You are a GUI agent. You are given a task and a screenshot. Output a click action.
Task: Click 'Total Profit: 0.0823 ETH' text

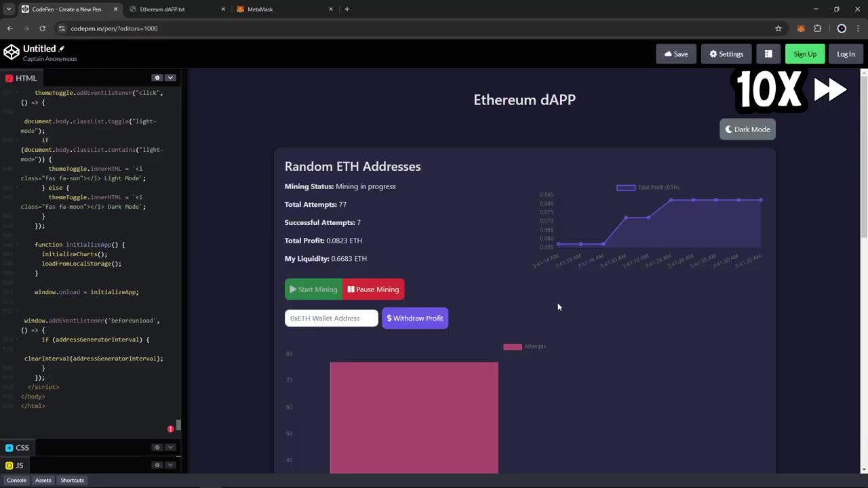tap(323, 241)
